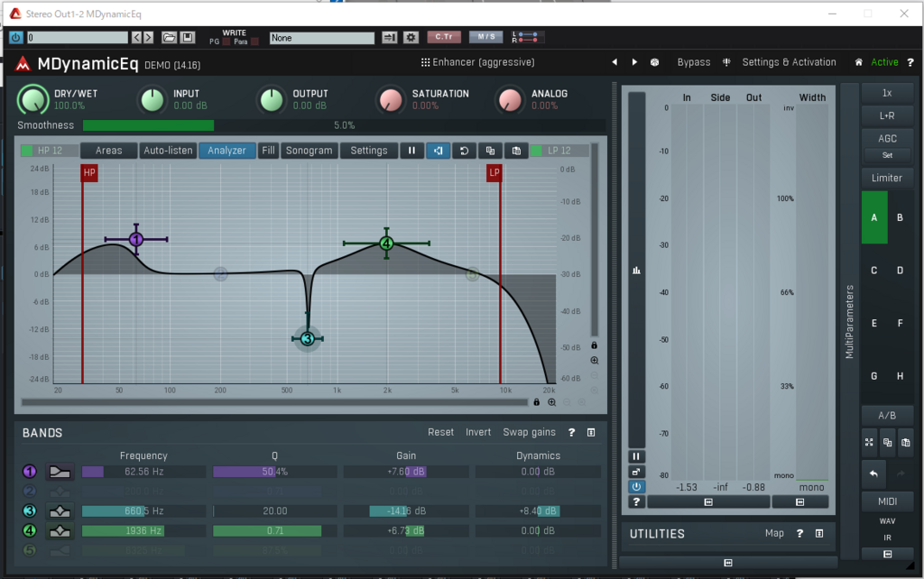Enable Auto-listen mode
This screenshot has height=579, width=924.
(x=168, y=151)
